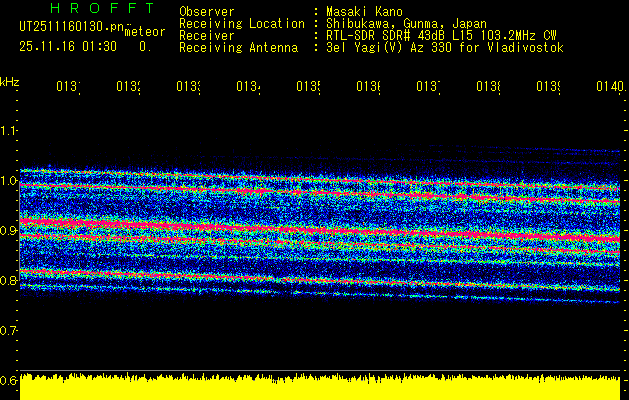Click the Receiving Location field label
The width and height of the screenshot is (629, 400).
[241, 23]
